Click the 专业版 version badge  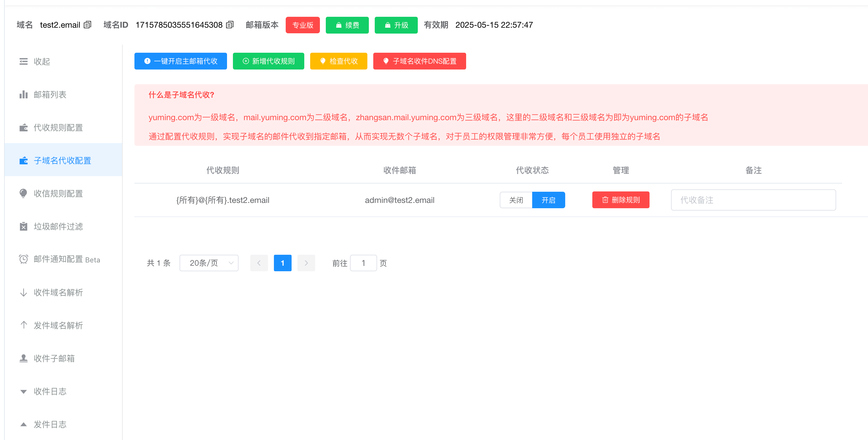point(303,25)
